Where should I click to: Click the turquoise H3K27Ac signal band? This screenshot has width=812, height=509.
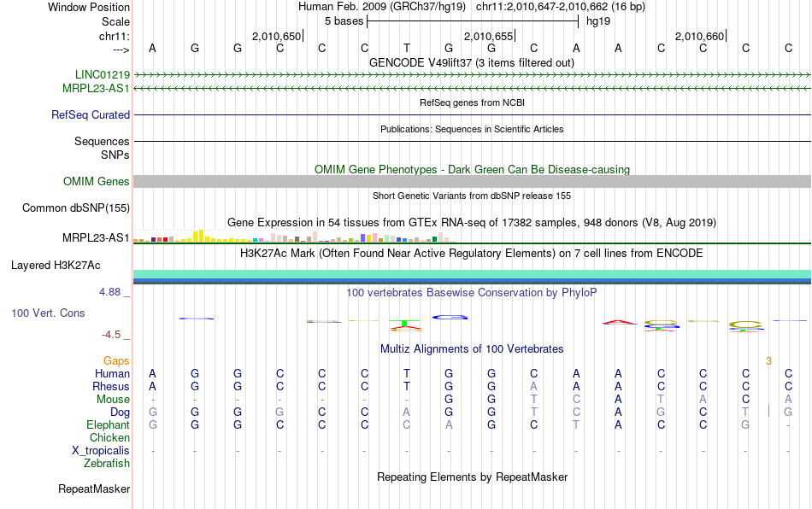[x=473, y=274]
